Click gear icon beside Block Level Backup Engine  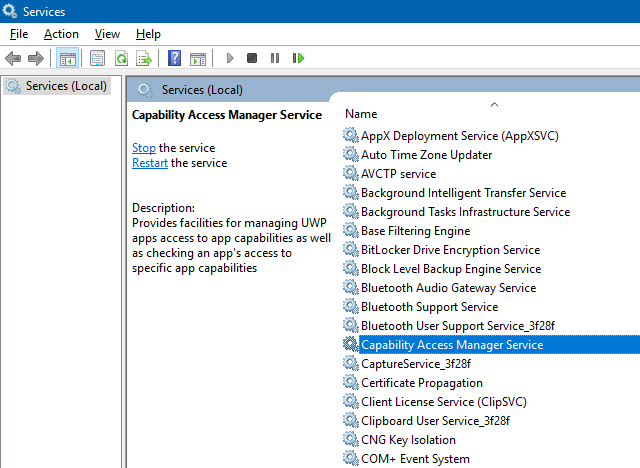[351, 268]
